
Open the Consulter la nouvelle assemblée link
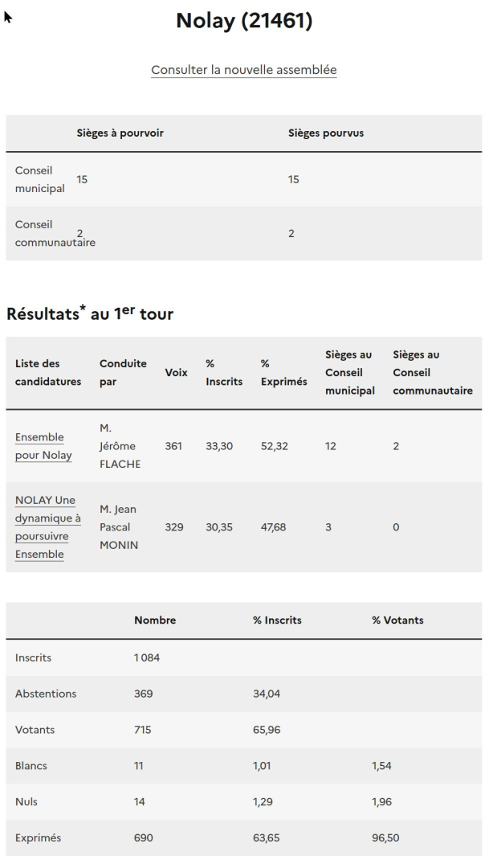coord(244,70)
